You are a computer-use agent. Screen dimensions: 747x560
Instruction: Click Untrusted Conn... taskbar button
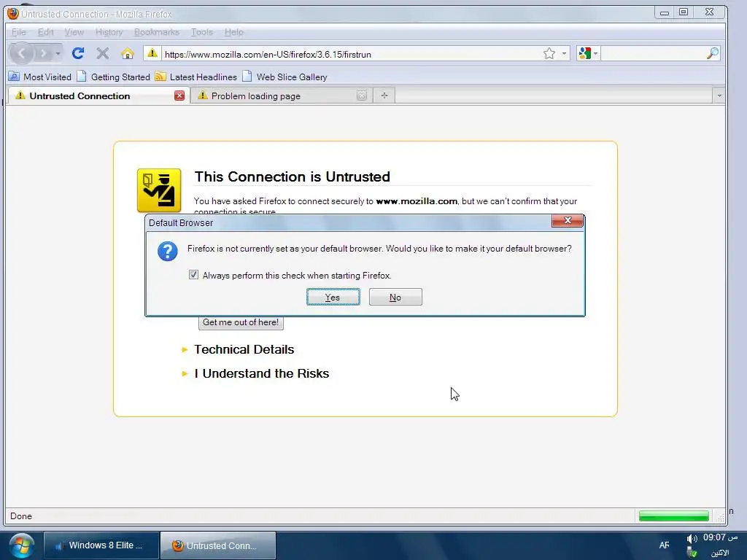coord(217,545)
